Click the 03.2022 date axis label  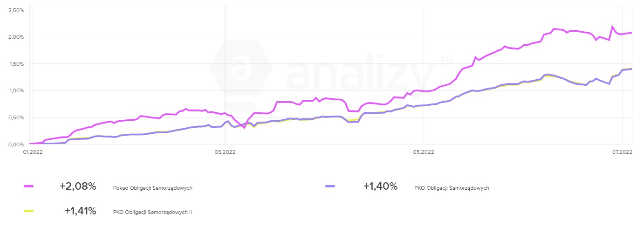pyautogui.click(x=225, y=151)
